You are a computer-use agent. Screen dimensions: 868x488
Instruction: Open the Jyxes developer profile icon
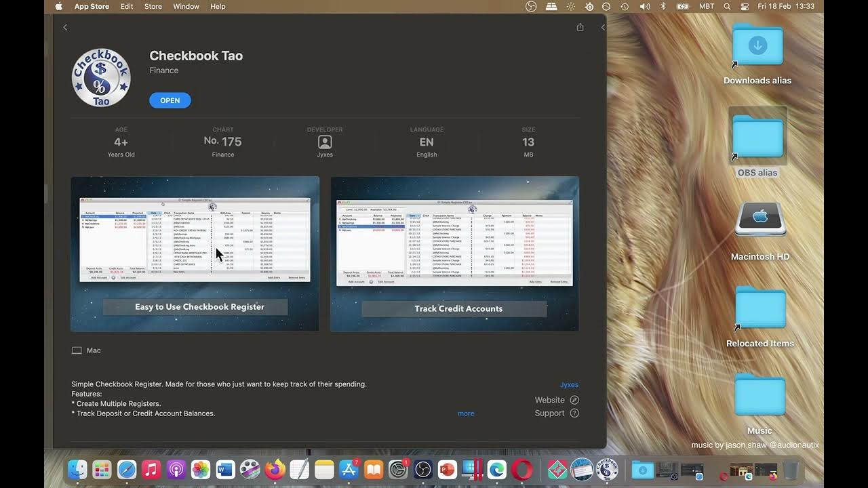325,142
